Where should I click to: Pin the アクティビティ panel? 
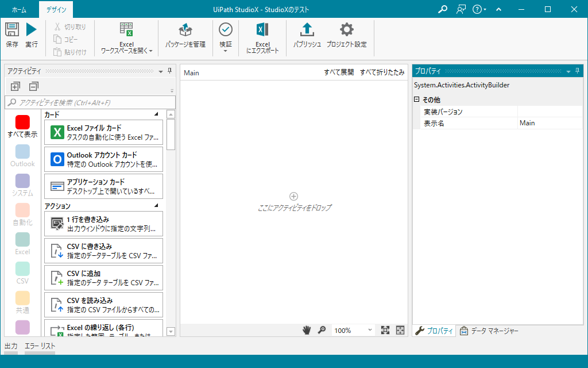pyautogui.click(x=169, y=71)
